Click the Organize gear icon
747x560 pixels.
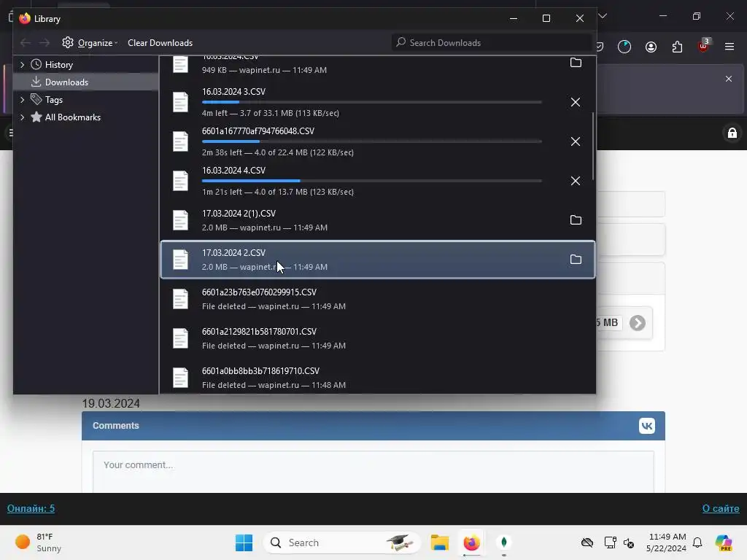(x=68, y=42)
